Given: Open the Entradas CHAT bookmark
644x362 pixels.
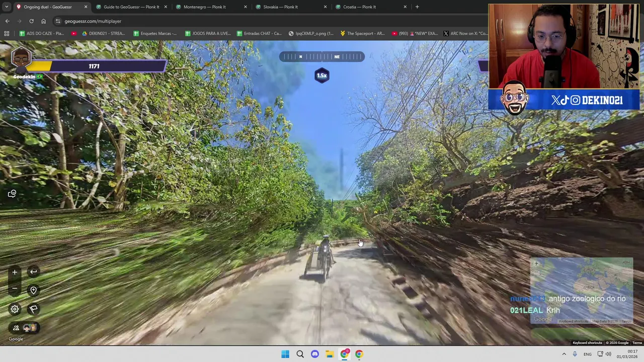Looking at the screenshot, I should coord(259,34).
